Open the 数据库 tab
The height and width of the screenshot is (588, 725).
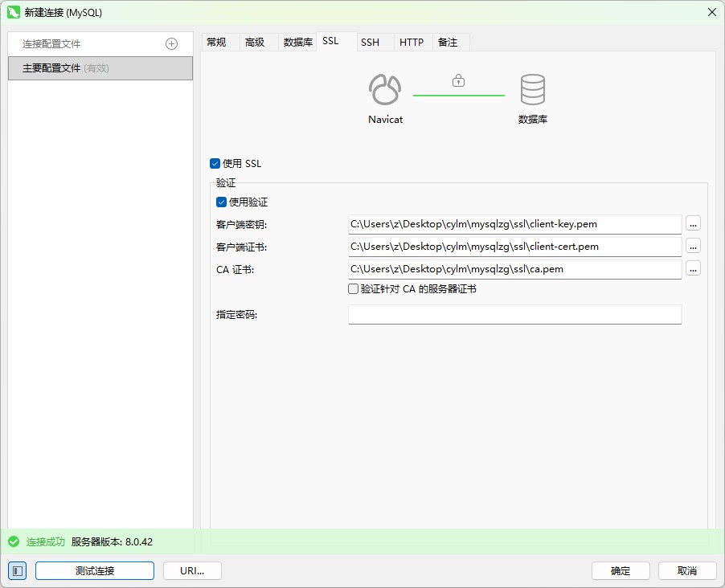point(297,43)
